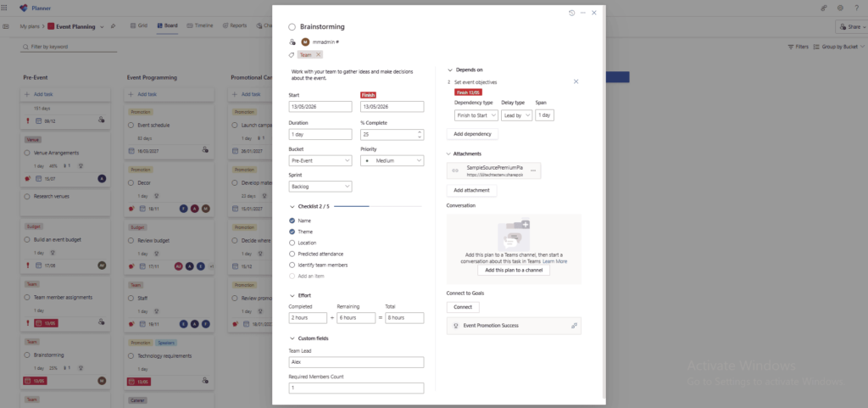Screen dimensions: 868x408
Task: Click the % Complete stepper arrows
Action: pyautogui.click(x=420, y=135)
